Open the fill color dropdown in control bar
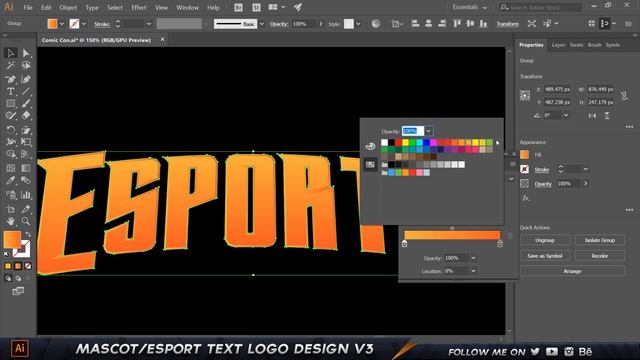The width and height of the screenshot is (640, 360). pyautogui.click(x=62, y=24)
